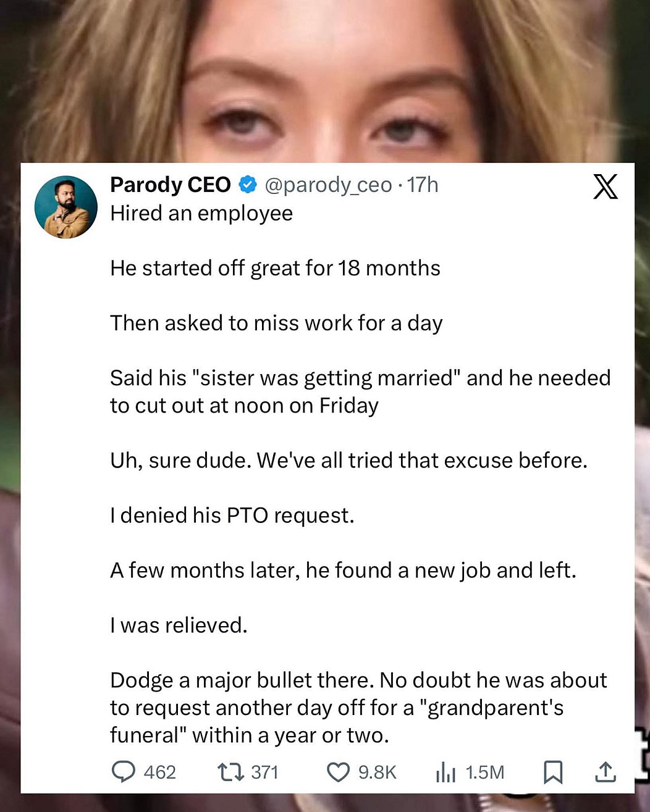This screenshot has height=812, width=650.
Task: Click the blue verified badge
Action: pyautogui.click(x=248, y=184)
